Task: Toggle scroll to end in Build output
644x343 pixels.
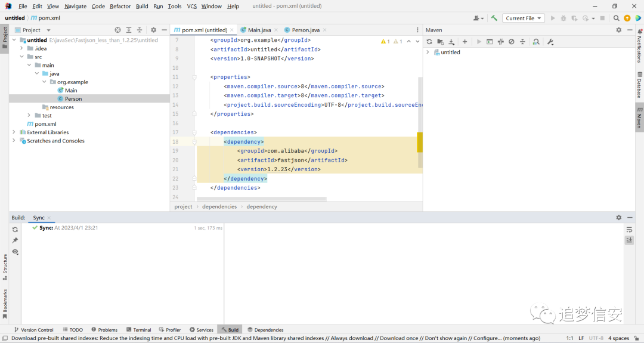Action: click(x=629, y=240)
